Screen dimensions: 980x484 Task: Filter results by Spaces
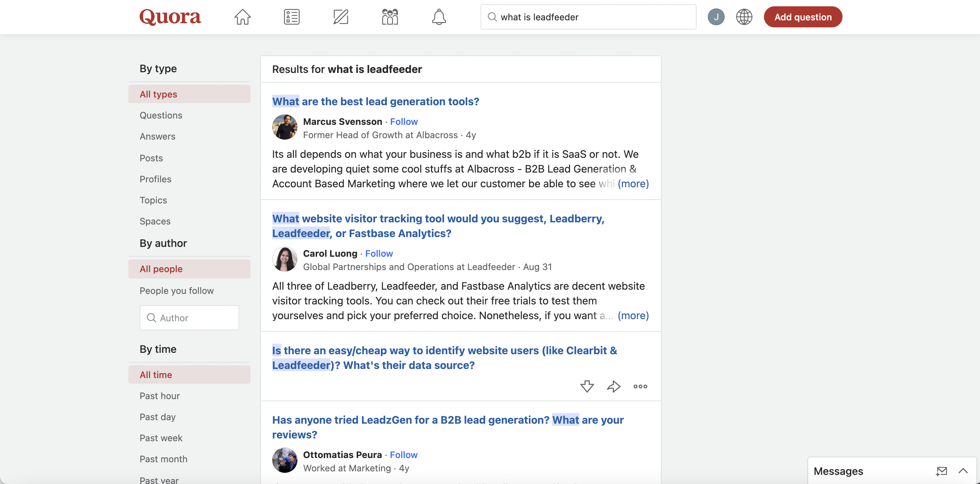tap(155, 221)
